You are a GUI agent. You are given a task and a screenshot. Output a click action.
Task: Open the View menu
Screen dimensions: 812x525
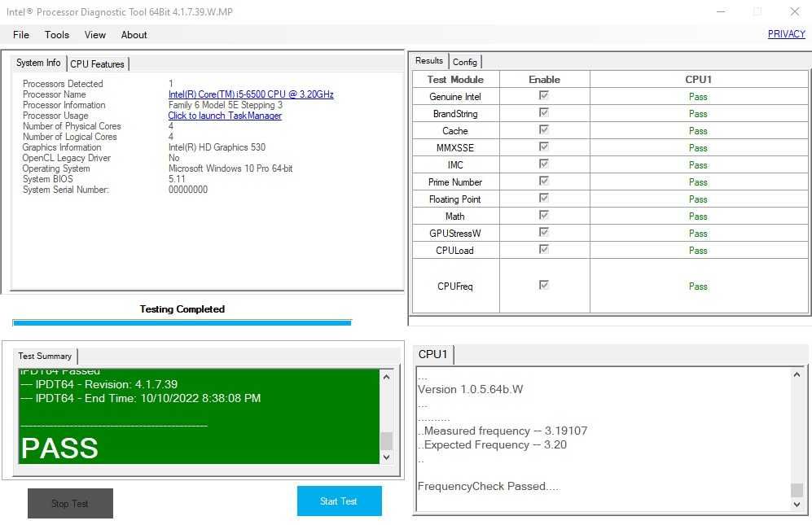point(94,35)
